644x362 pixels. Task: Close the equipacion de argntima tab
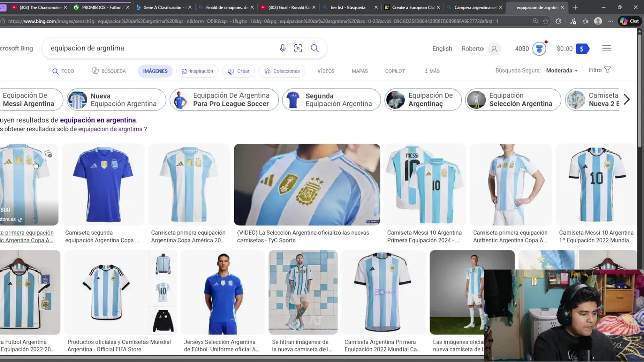click(x=562, y=8)
